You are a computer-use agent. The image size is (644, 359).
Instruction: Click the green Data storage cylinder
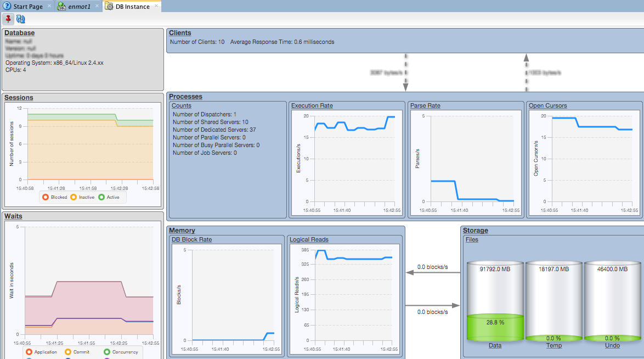click(x=495, y=302)
